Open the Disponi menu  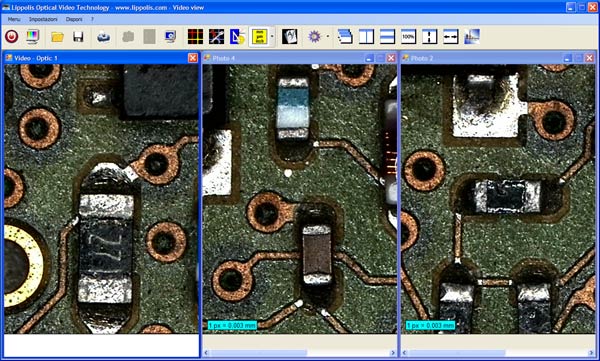click(x=74, y=19)
